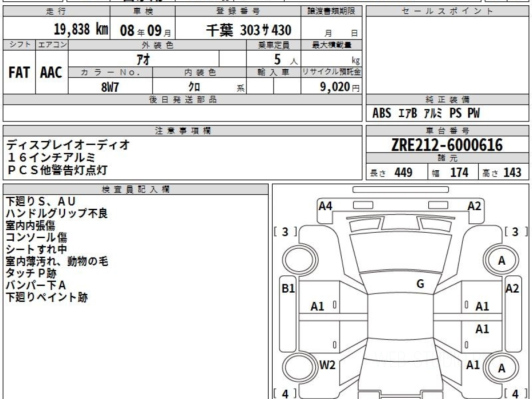Click the A4 mark on the front bumper
The width and height of the screenshot is (532, 399).
[325, 206]
